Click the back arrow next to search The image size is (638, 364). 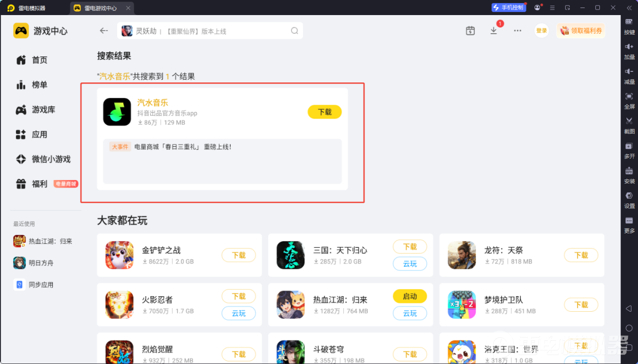coord(104,31)
